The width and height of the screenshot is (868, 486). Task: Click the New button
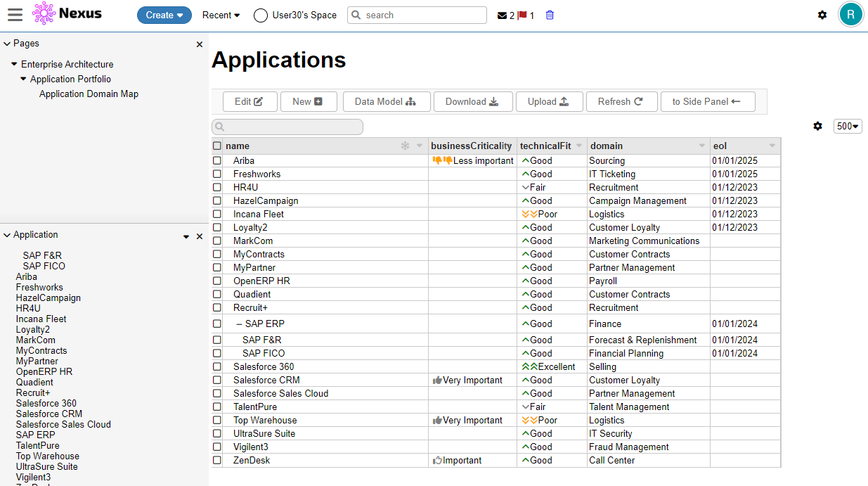click(x=309, y=101)
